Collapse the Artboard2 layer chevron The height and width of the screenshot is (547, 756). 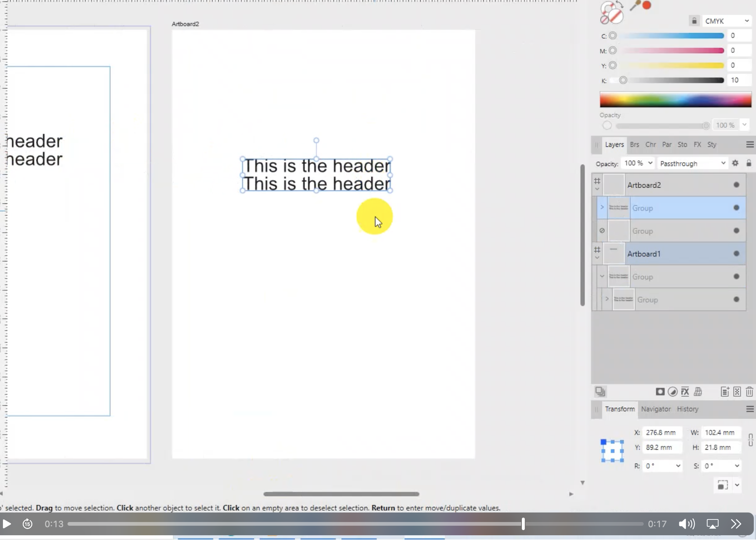597,189
